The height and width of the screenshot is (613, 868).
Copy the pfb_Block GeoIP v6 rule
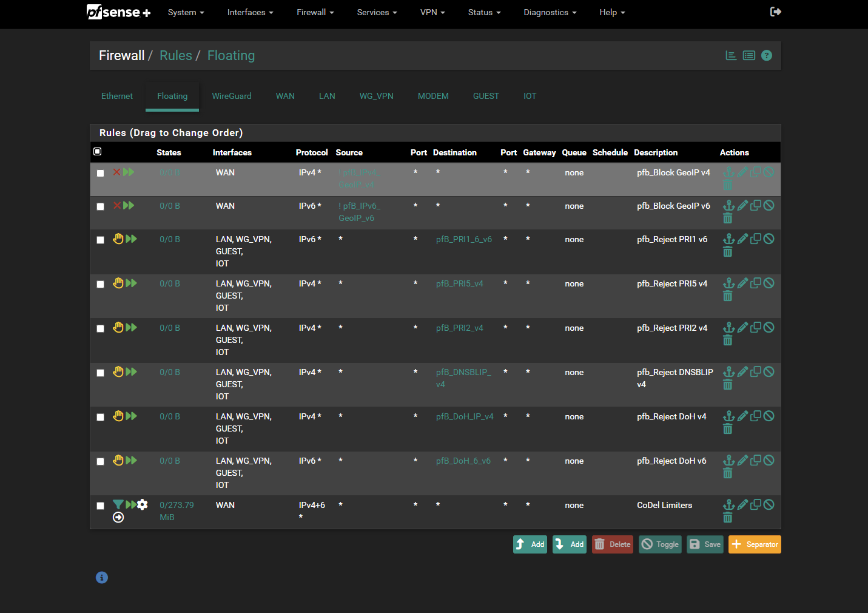(x=756, y=205)
